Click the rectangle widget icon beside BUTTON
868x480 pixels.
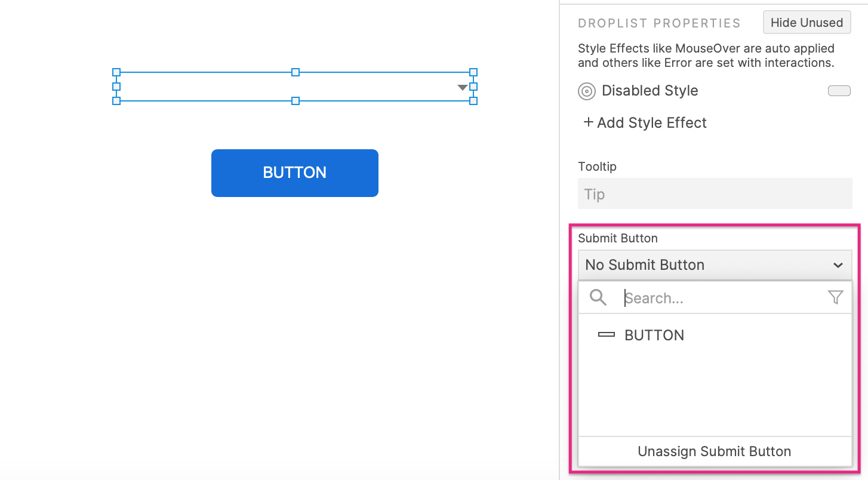607,335
